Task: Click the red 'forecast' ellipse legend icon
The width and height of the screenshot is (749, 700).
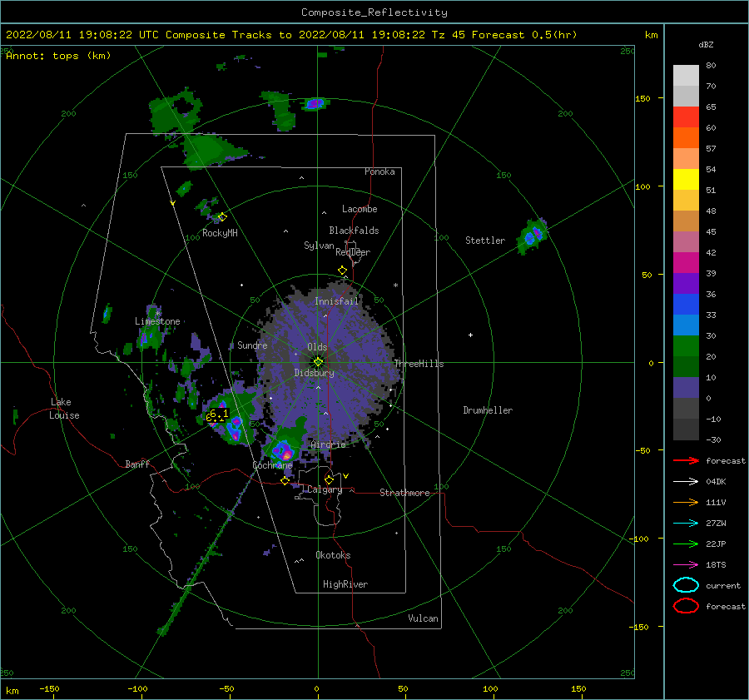Action: [686, 606]
